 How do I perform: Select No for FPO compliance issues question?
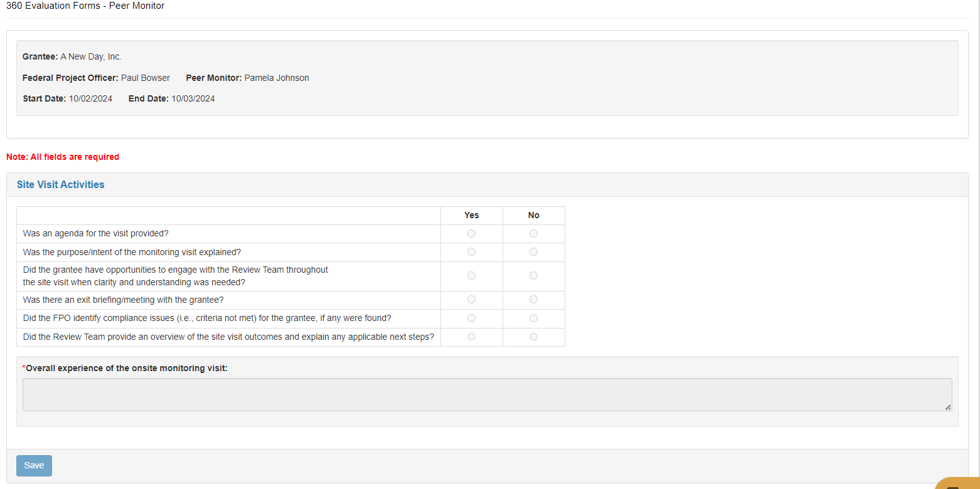(x=533, y=318)
